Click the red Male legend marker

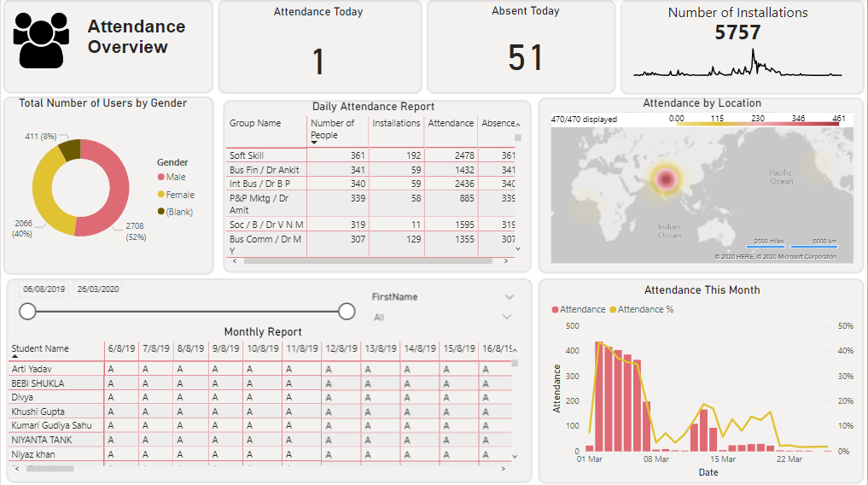coord(161,178)
